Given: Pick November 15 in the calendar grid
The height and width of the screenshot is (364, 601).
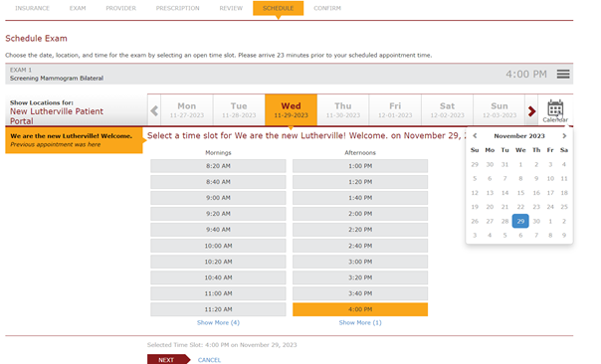Looking at the screenshot, I should [520, 193].
